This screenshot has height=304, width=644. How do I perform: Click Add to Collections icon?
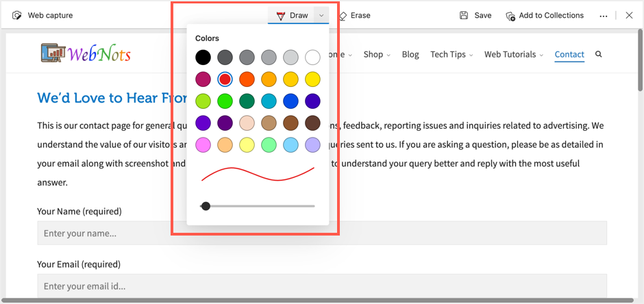click(x=510, y=16)
